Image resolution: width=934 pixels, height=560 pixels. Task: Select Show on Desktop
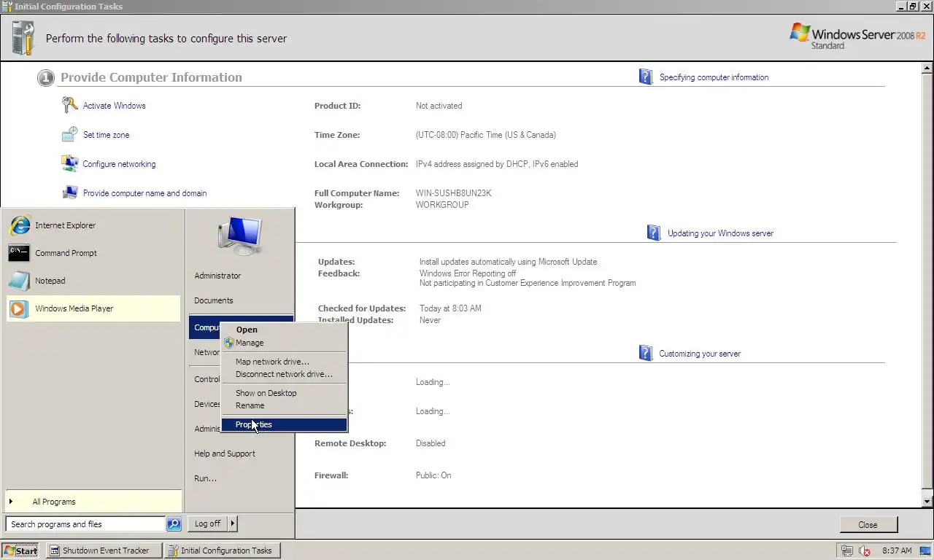pyautogui.click(x=285, y=393)
